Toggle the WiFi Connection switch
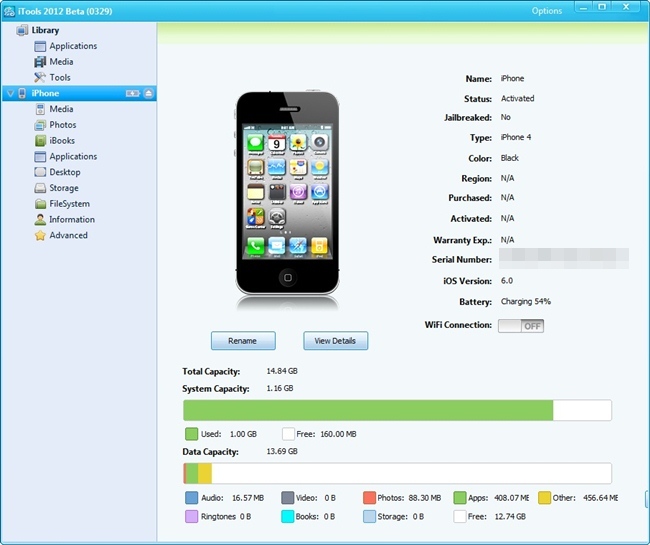Screen dimensions: 650x545 click(x=521, y=326)
